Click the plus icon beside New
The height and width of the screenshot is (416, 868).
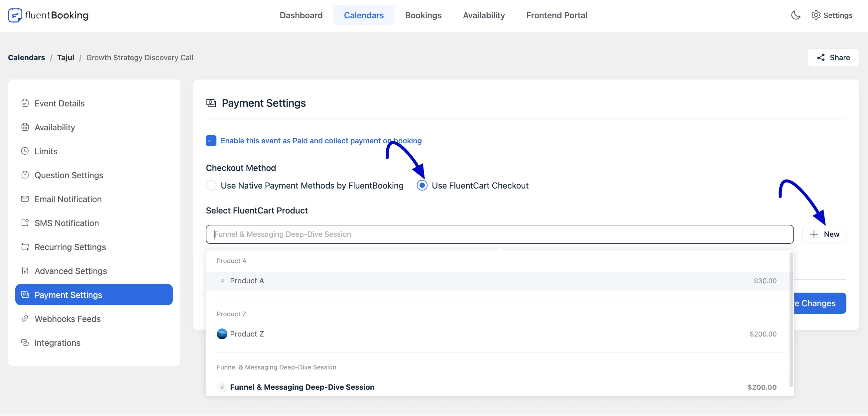point(814,234)
